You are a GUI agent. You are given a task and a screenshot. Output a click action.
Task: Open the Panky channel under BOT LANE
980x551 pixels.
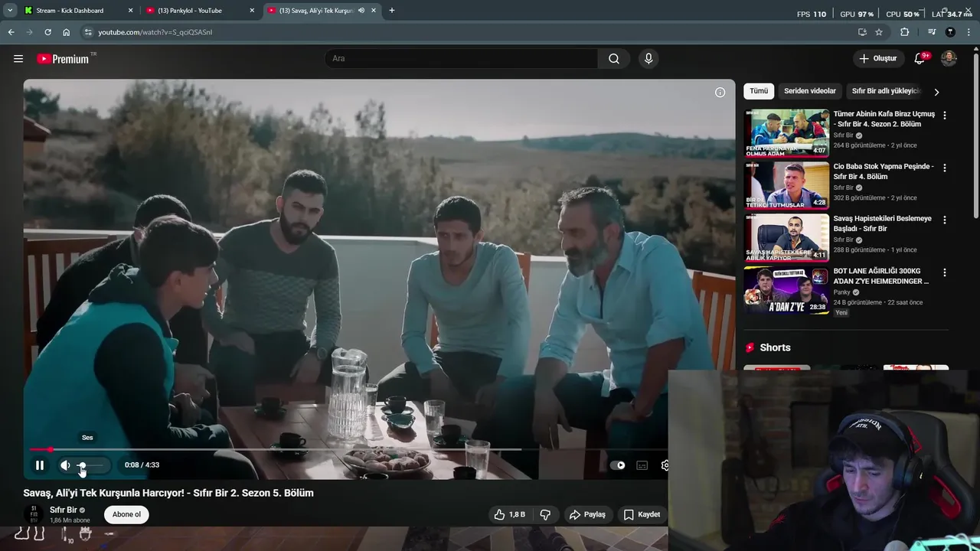coord(842,292)
